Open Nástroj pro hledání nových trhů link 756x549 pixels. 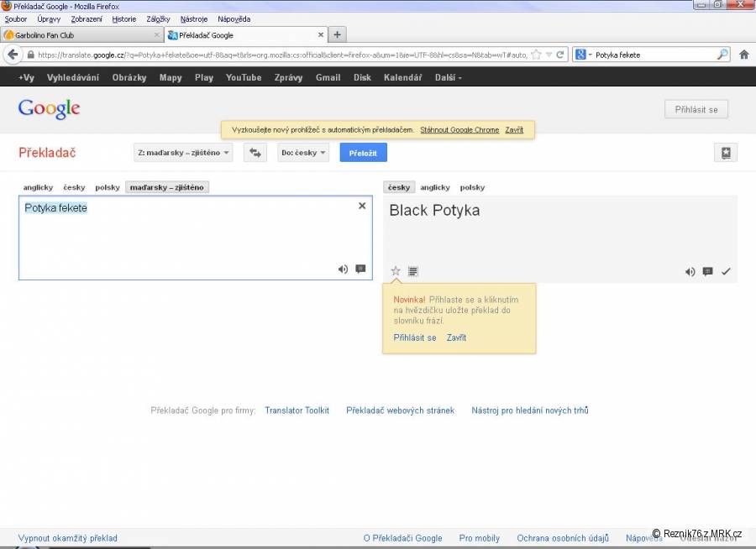point(530,410)
